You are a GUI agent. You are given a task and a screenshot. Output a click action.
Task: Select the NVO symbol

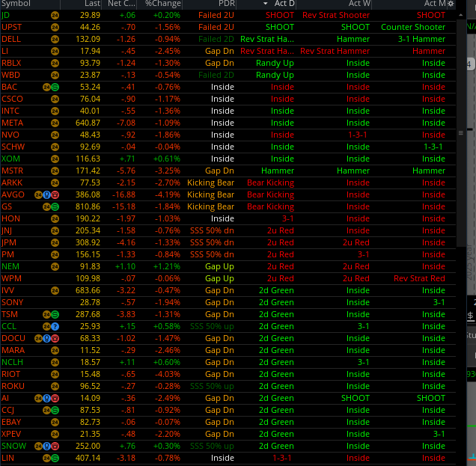pos(10,135)
